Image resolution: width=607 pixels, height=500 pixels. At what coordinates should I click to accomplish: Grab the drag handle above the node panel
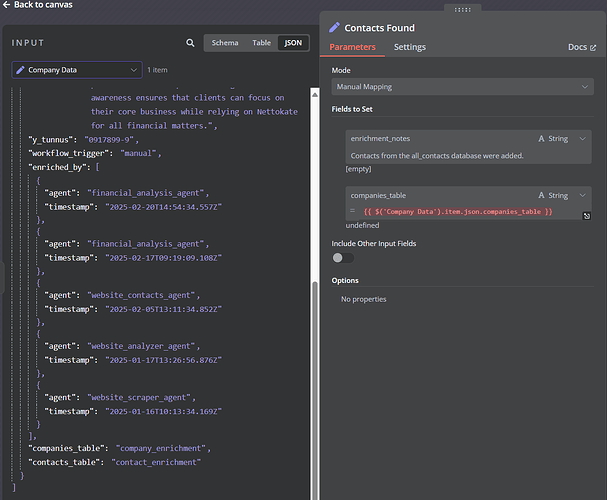point(463,9)
